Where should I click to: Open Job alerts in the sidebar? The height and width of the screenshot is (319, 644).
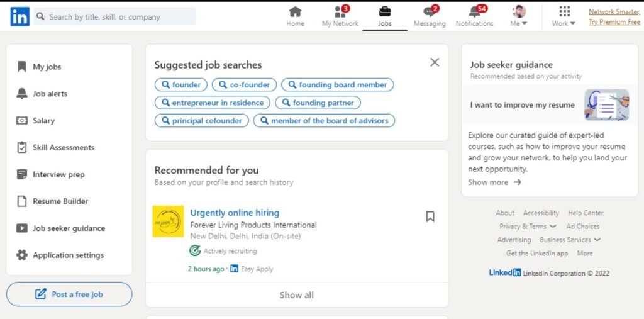click(50, 94)
